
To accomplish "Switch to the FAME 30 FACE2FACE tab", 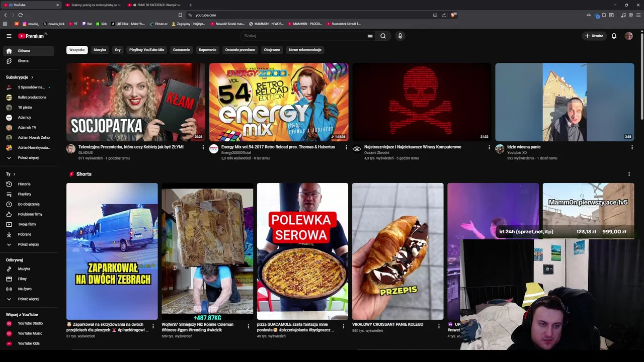I will [155, 5].
